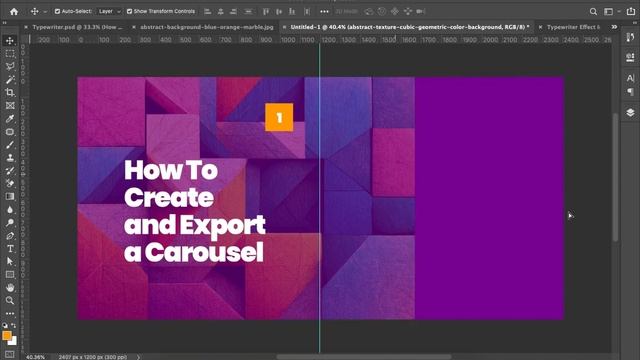This screenshot has width=640, height=360.
Task: Open the Properties panel icon
Action: point(630,57)
